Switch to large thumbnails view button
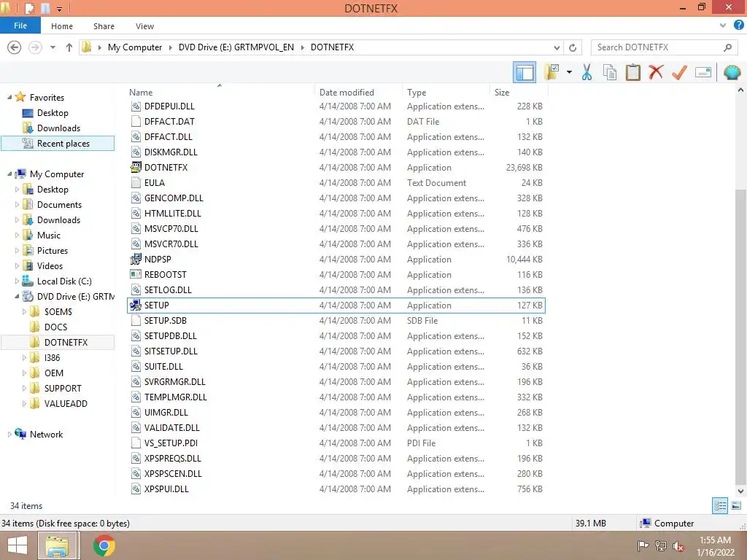Image resolution: width=747 pixels, height=560 pixels. click(735, 506)
